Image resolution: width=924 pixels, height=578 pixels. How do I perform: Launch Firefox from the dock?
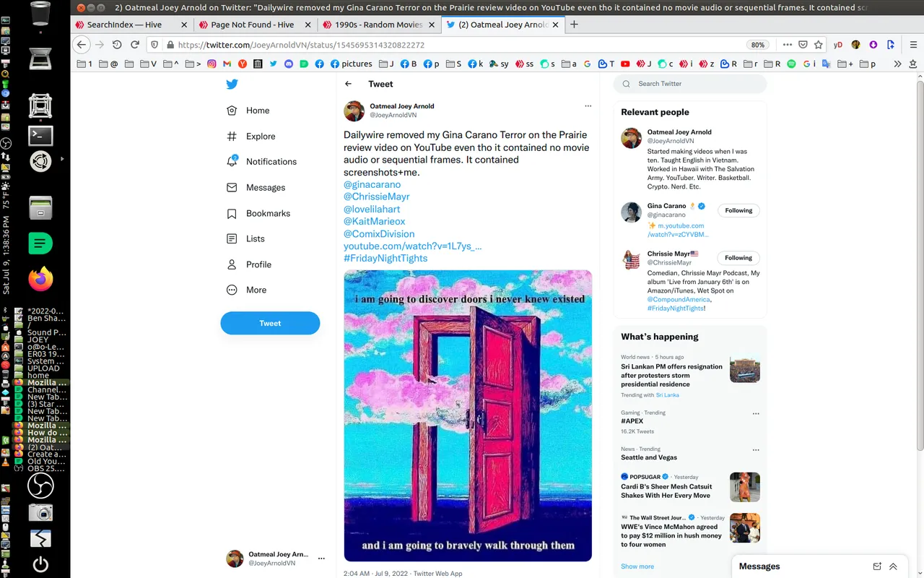point(40,277)
